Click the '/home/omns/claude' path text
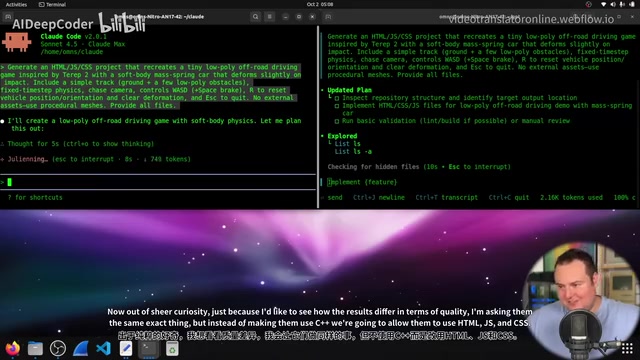 (x=71, y=52)
